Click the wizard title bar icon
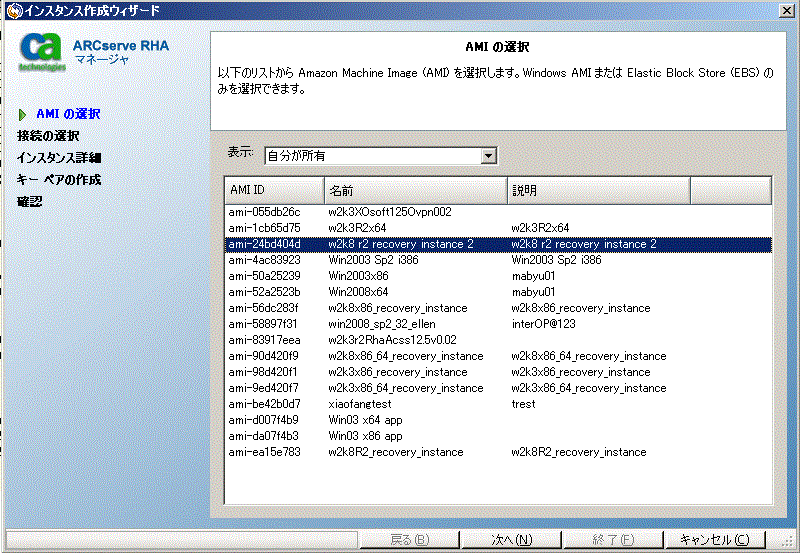Screen dimensions: 800x553 coord(14,11)
